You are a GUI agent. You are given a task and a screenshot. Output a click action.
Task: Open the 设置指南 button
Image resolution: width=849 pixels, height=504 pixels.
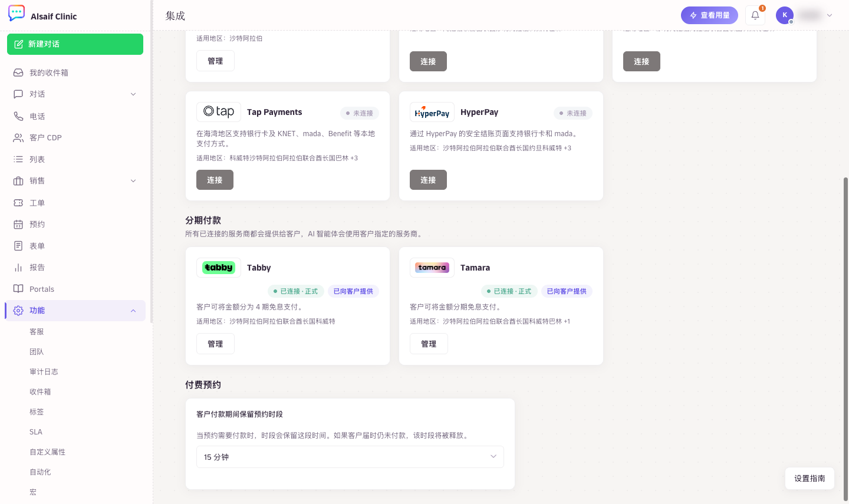pyautogui.click(x=809, y=478)
